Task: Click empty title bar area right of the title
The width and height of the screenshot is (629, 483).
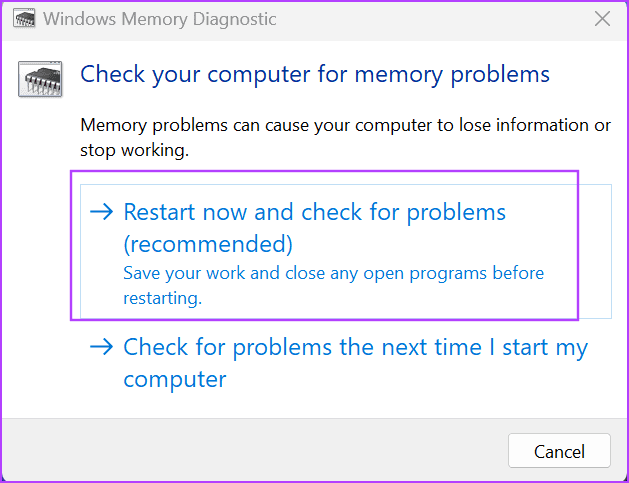Action: 430,19
